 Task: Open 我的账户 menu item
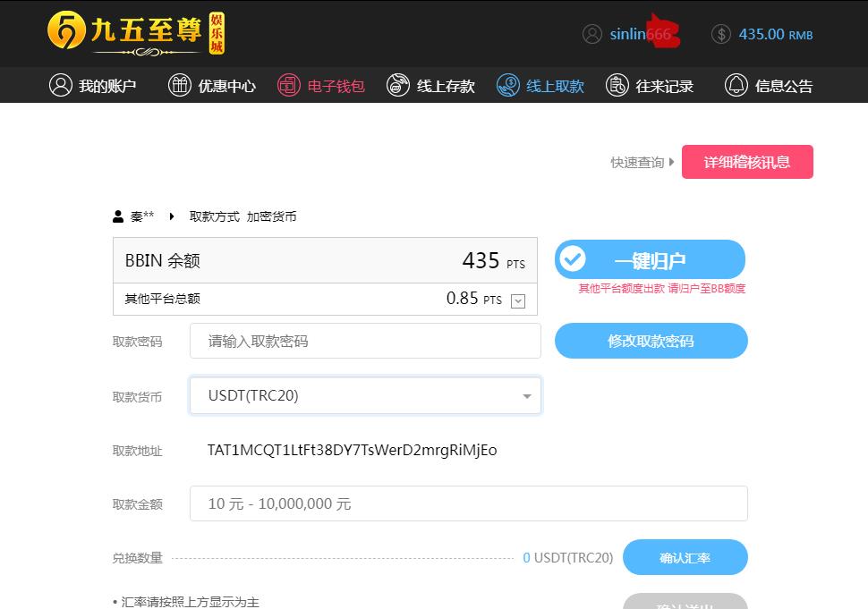92,86
